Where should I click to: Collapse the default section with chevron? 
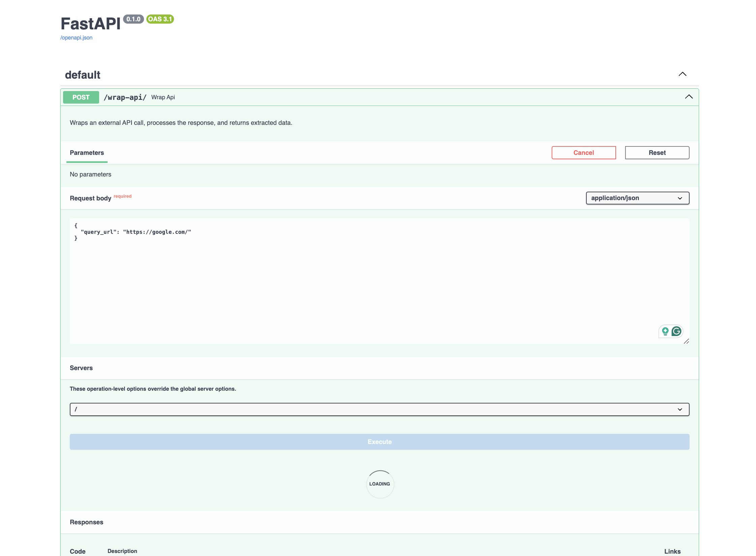682,74
